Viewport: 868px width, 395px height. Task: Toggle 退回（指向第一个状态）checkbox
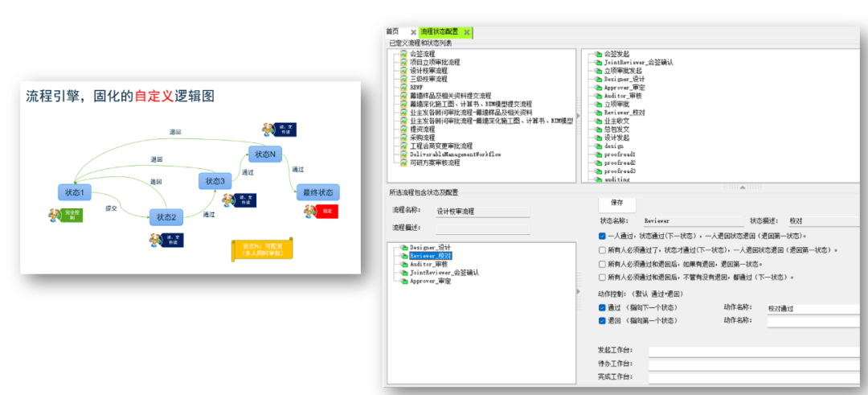(602, 320)
